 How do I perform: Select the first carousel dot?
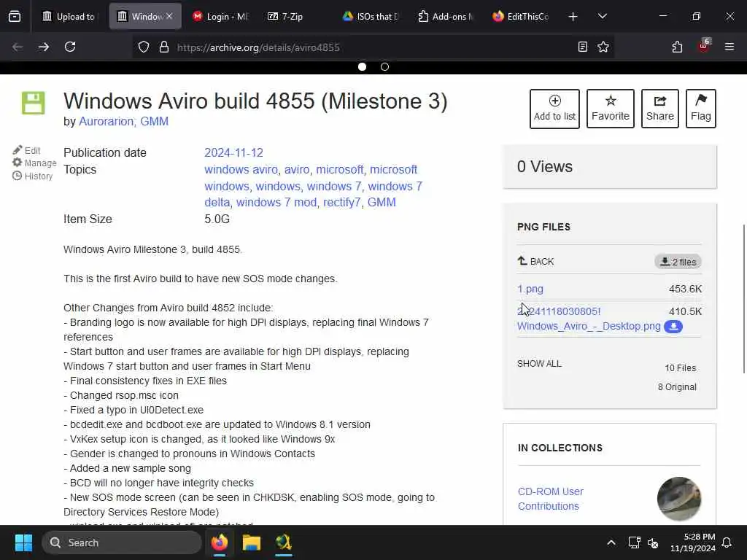362,66
